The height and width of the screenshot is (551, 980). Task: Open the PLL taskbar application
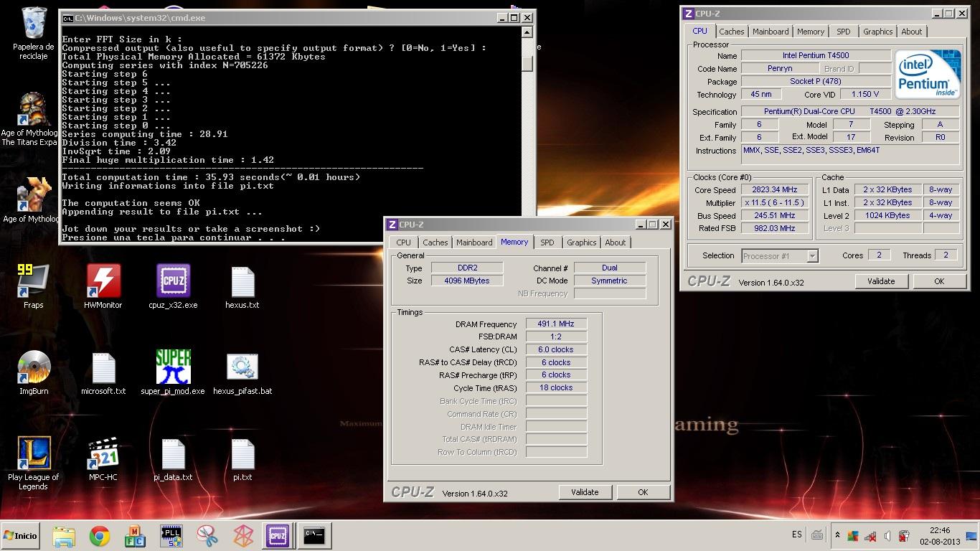(171, 536)
